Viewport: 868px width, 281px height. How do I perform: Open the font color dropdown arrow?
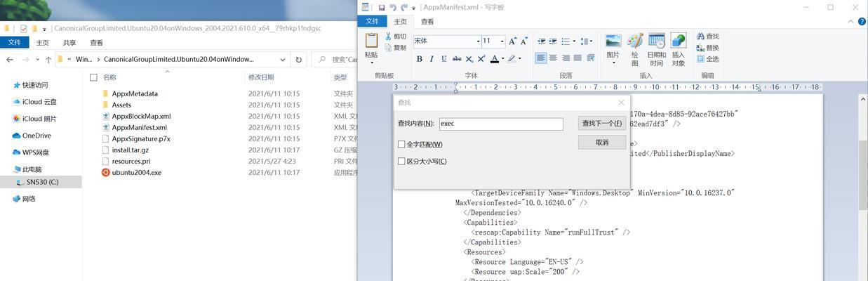coord(503,58)
